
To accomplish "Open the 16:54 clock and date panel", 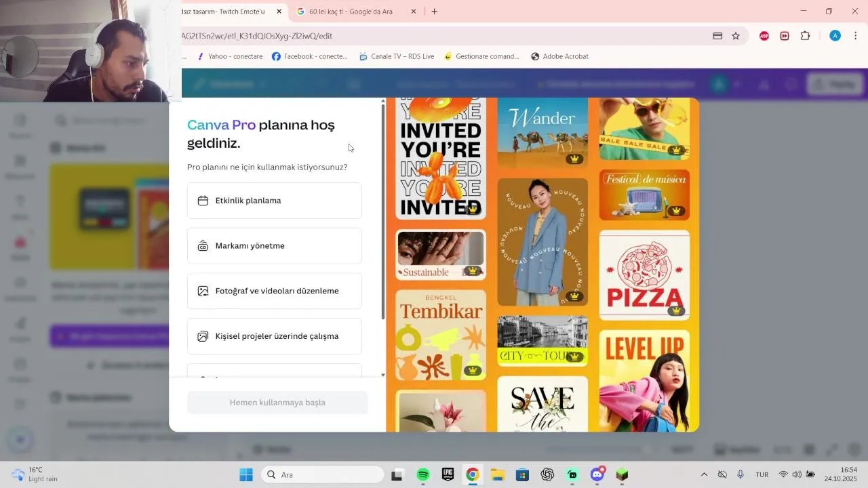I will point(841,474).
